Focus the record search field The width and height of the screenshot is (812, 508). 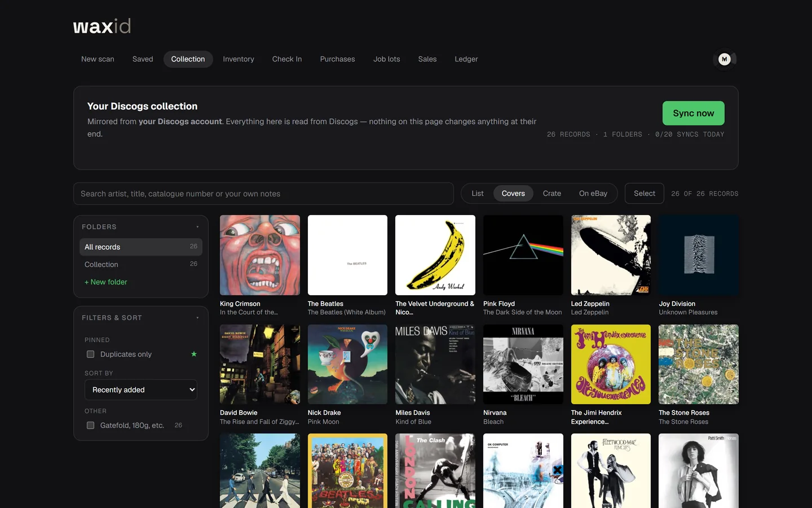pyautogui.click(x=263, y=194)
